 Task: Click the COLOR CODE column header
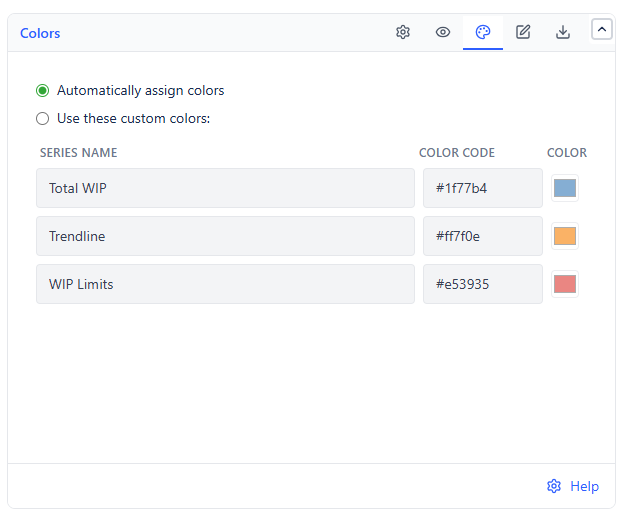coord(457,153)
